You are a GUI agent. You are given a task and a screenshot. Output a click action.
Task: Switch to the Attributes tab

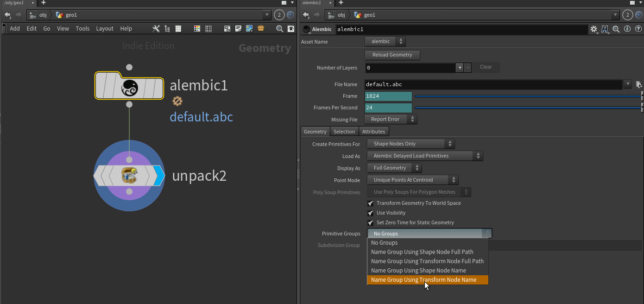373,132
